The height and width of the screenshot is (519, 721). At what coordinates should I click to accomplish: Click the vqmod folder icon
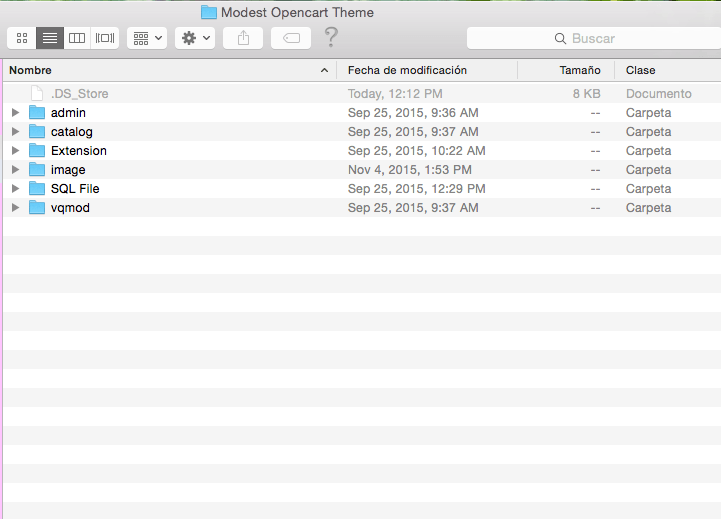(x=37, y=207)
